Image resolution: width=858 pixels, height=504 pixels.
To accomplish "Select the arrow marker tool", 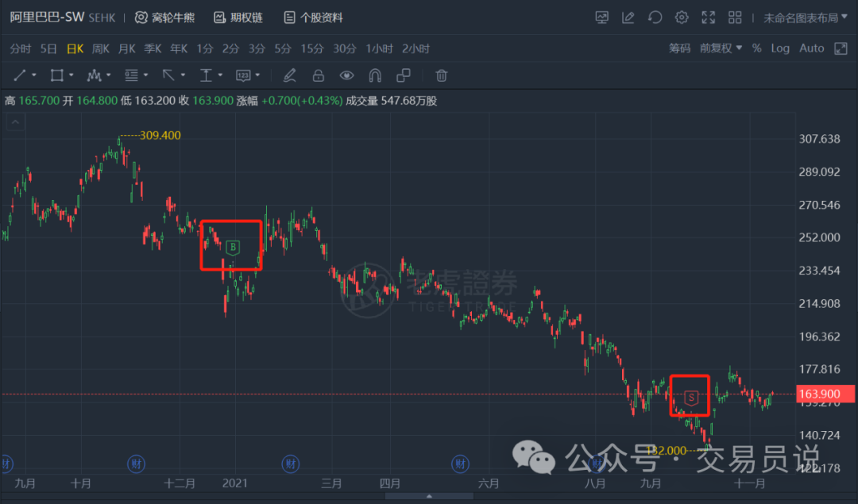I will 167,75.
